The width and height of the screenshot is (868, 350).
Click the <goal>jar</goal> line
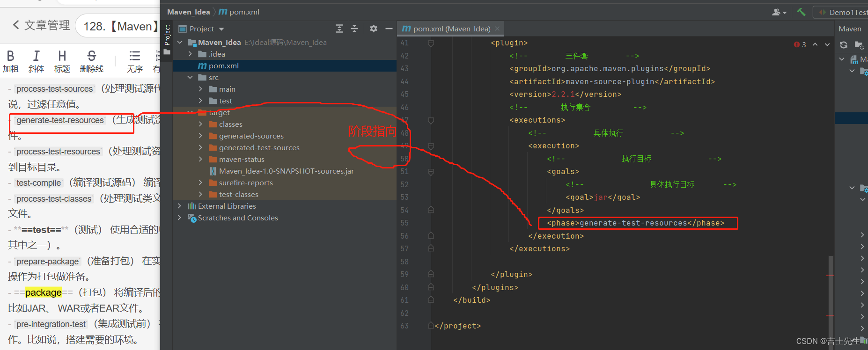click(x=603, y=197)
